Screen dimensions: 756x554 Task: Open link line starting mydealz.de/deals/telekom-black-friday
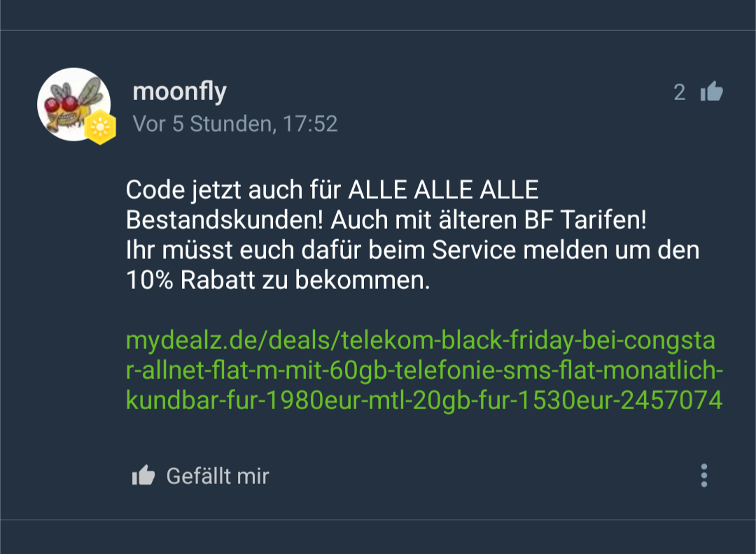(x=421, y=341)
